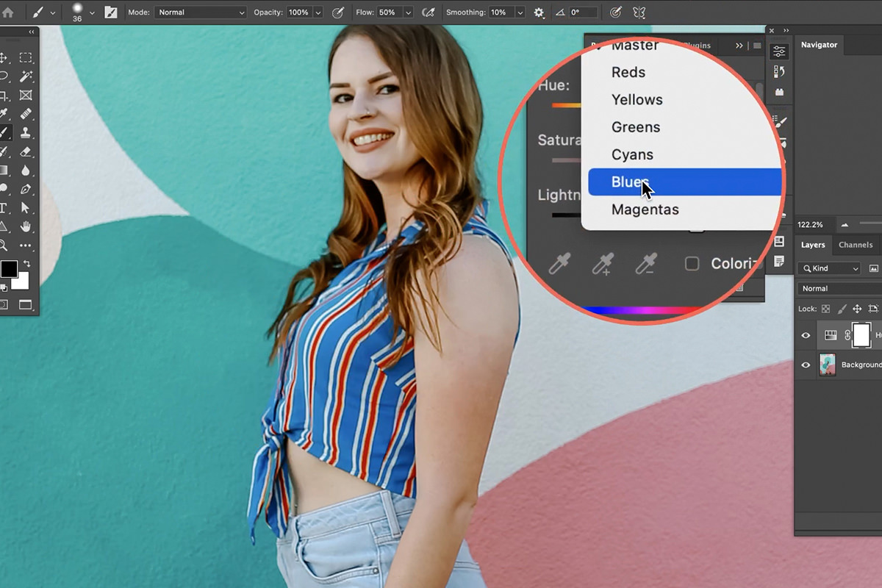Toggle lock transparent pixels
Viewport: 882px width, 588px height.
(x=825, y=309)
